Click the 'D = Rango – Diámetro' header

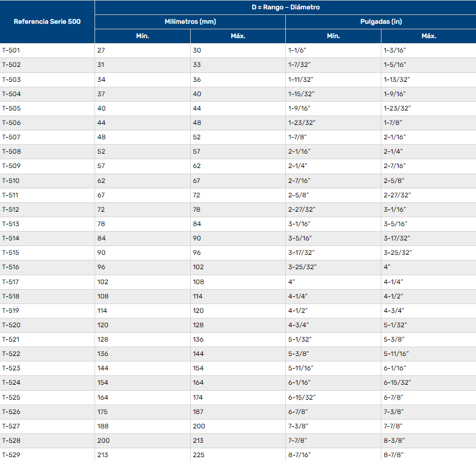pos(285,8)
